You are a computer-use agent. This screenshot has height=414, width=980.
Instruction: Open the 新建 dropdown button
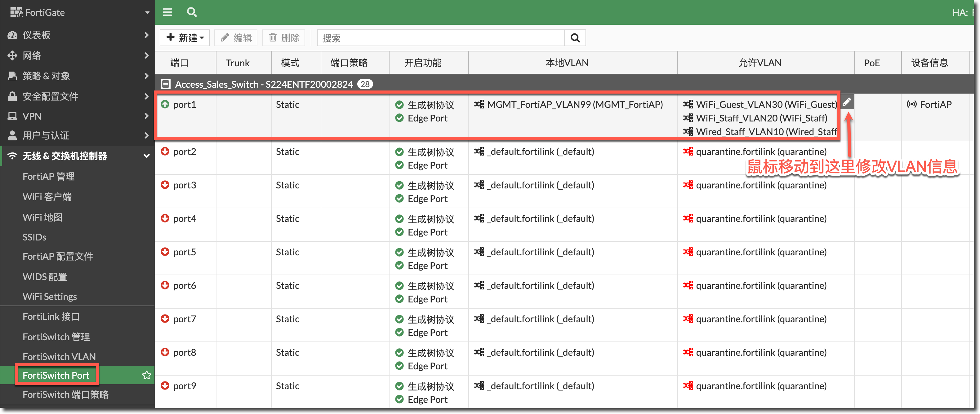(185, 38)
